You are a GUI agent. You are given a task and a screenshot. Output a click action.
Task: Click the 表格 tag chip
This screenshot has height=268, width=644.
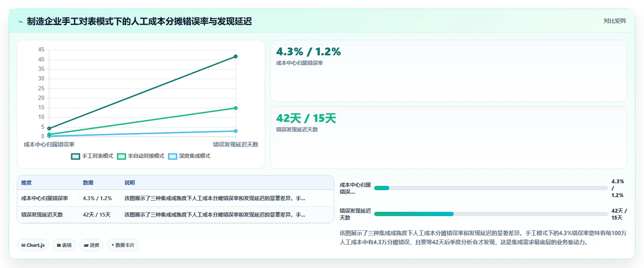[64, 245]
